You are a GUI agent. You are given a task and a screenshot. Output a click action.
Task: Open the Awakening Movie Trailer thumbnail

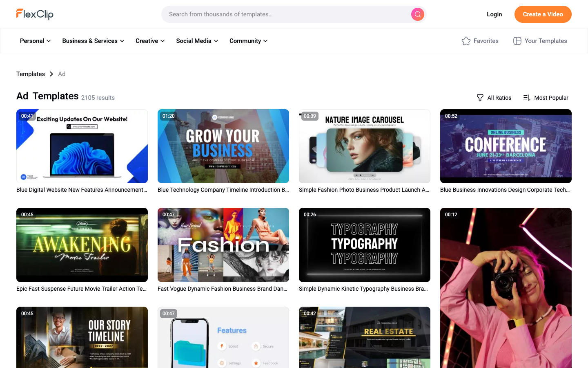click(82, 245)
